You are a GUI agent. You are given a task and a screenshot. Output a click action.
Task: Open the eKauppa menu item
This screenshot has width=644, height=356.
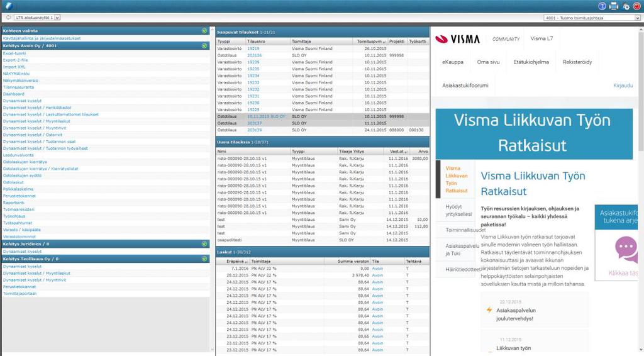point(453,62)
